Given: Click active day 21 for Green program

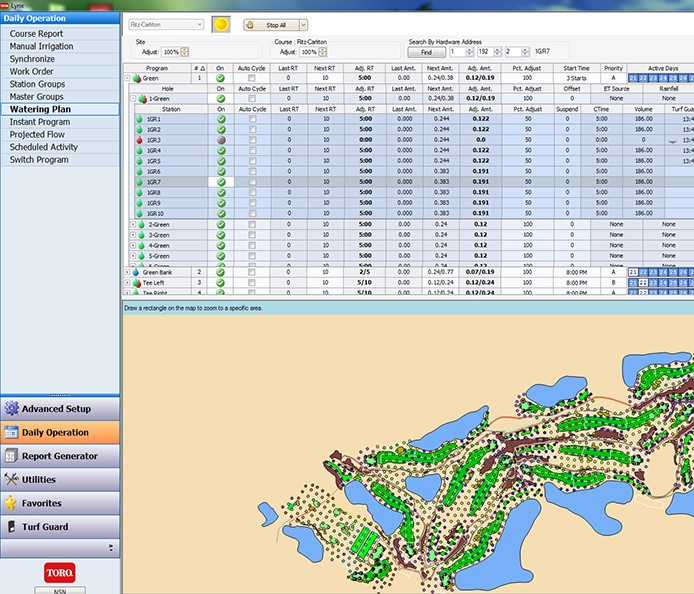Looking at the screenshot, I should pos(633,78).
